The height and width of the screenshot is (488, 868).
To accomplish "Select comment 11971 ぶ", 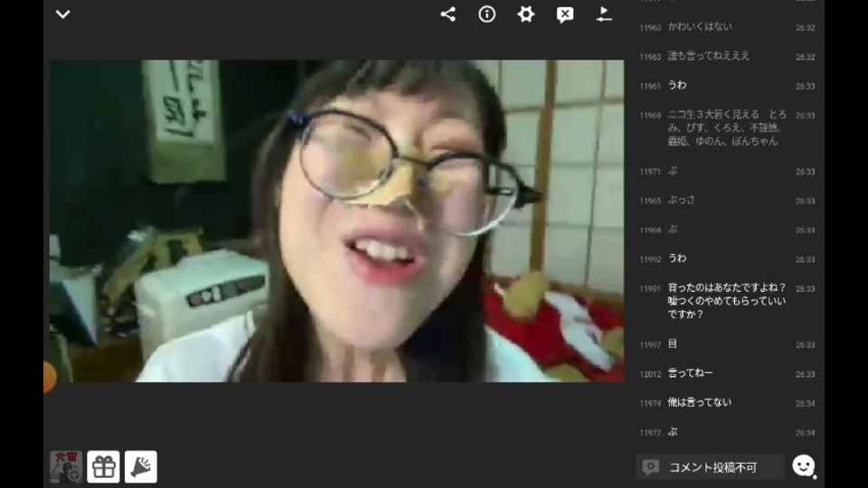I will 727,171.
